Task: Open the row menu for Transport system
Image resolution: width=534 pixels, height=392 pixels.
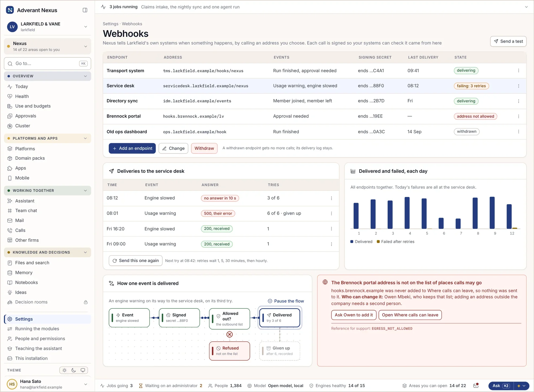Action: (519, 70)
